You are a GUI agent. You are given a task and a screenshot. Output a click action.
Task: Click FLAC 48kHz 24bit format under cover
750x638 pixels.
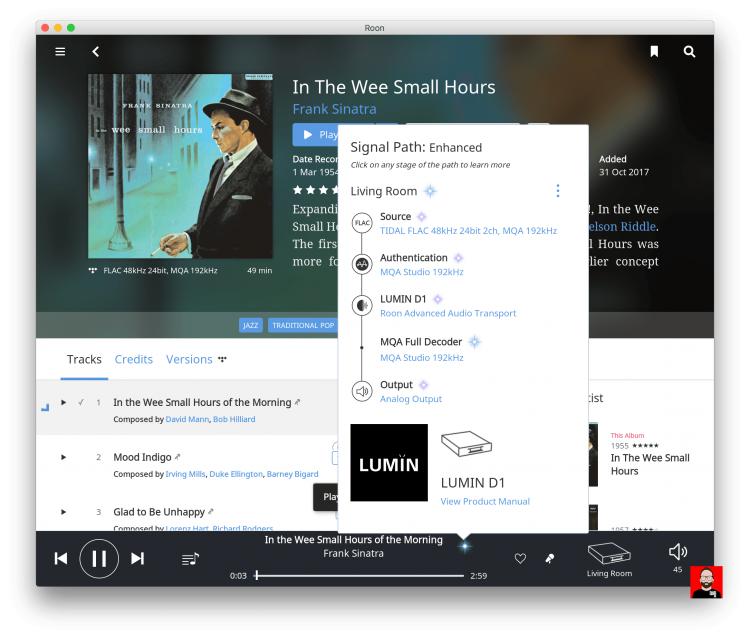pyautogui.click(x=160, y=271)
